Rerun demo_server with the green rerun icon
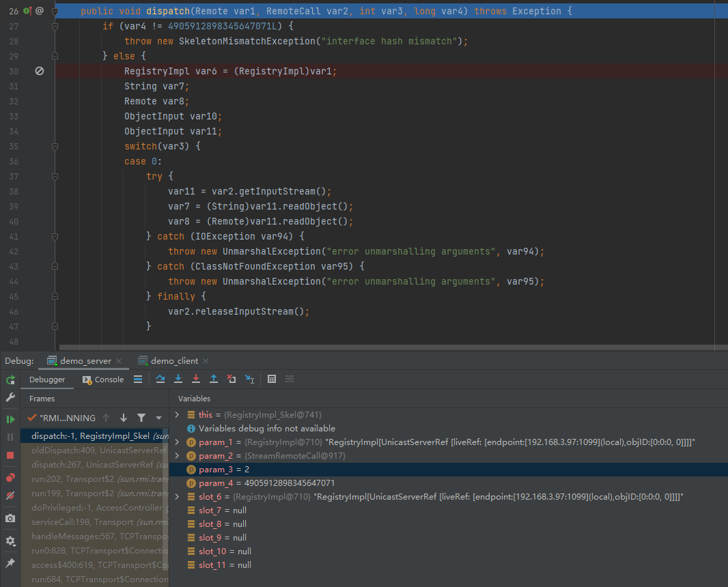This screenshot has height=587, width=728. pyautogui.click(x=10, y=380)
